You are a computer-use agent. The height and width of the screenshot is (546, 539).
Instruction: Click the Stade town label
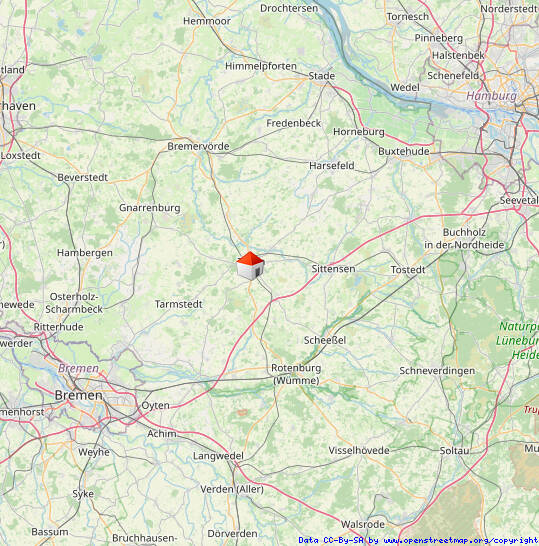[x=322, y=76]
